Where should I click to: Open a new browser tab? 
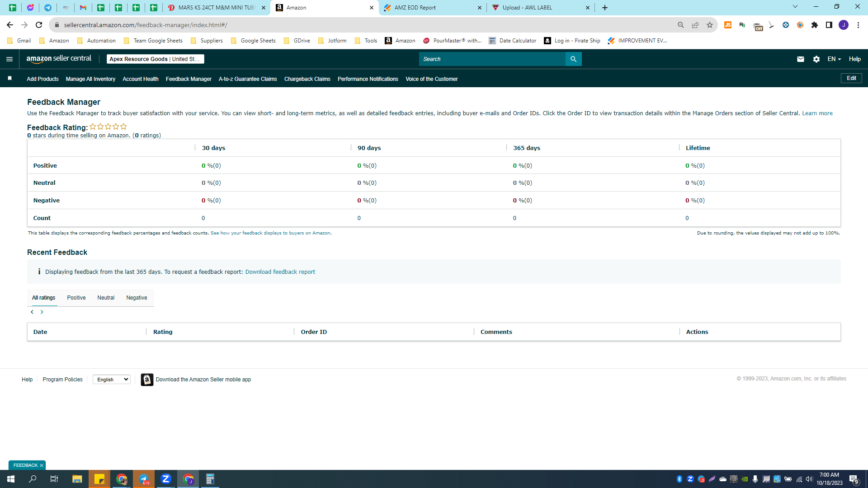(605, 8)
